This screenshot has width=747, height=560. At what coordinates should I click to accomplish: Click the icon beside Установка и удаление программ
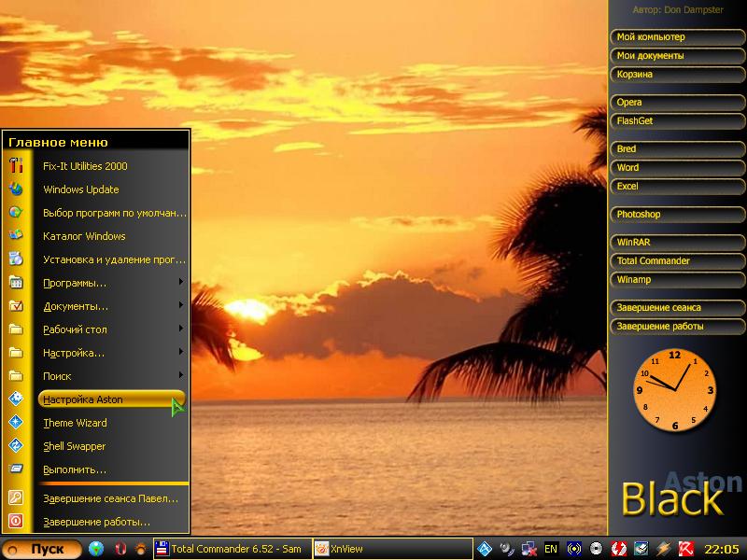pyautogui.click(x=16, y=259)
